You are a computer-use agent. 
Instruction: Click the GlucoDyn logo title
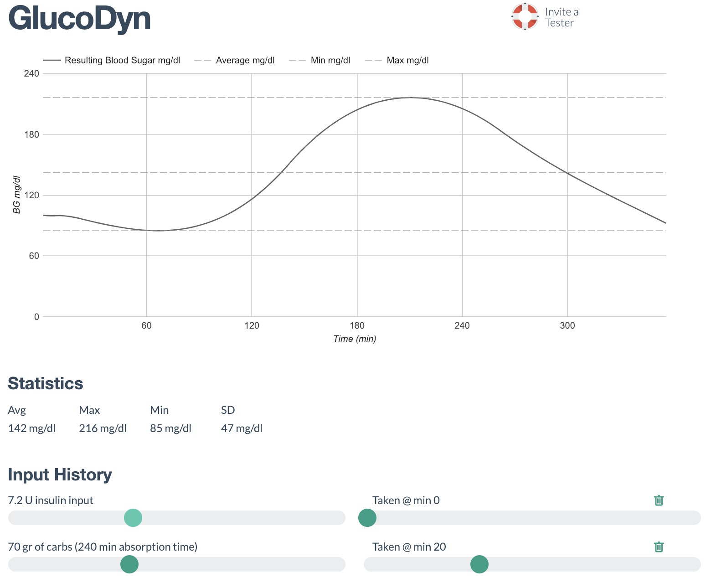79,19
